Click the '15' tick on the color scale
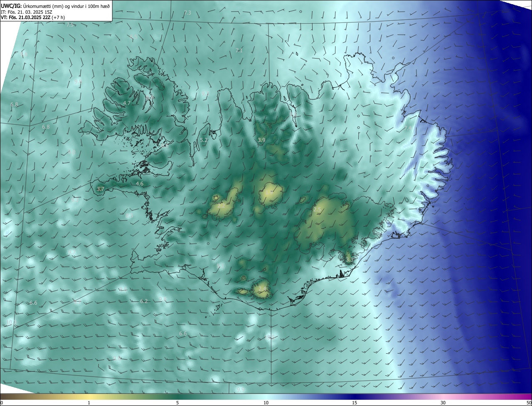Viewport: 532px width, 406px height. (355, 403)
